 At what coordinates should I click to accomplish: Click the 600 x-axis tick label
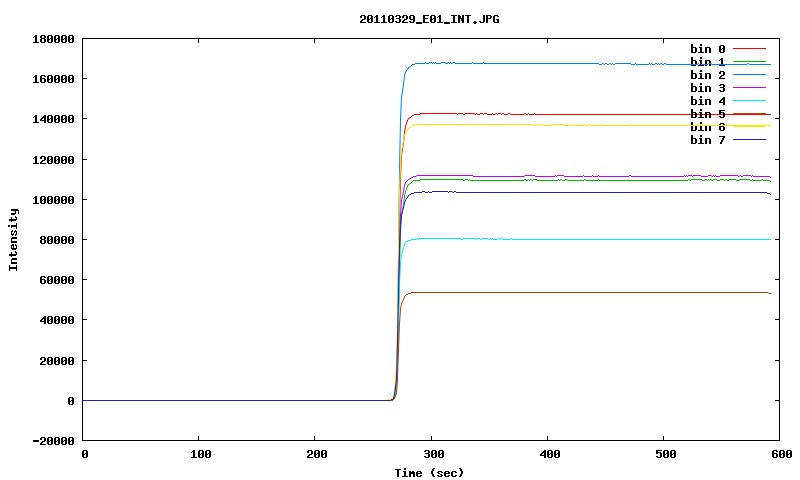(782, 454)
